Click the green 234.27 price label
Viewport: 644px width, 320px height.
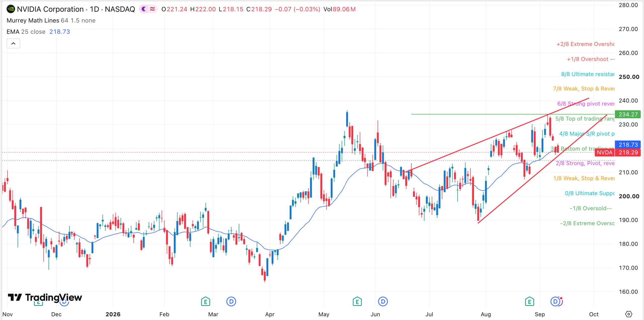click(628, 114)
